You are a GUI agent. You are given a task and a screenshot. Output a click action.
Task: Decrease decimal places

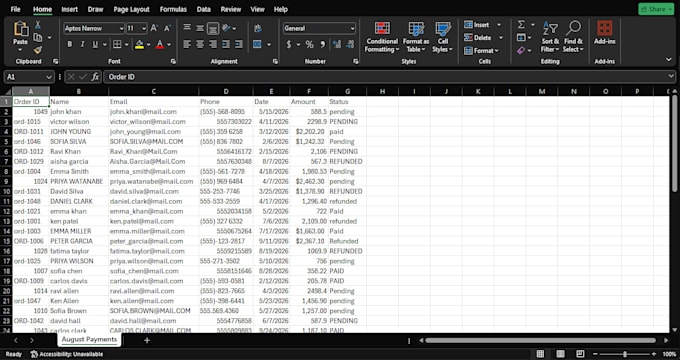click(350, 44)
